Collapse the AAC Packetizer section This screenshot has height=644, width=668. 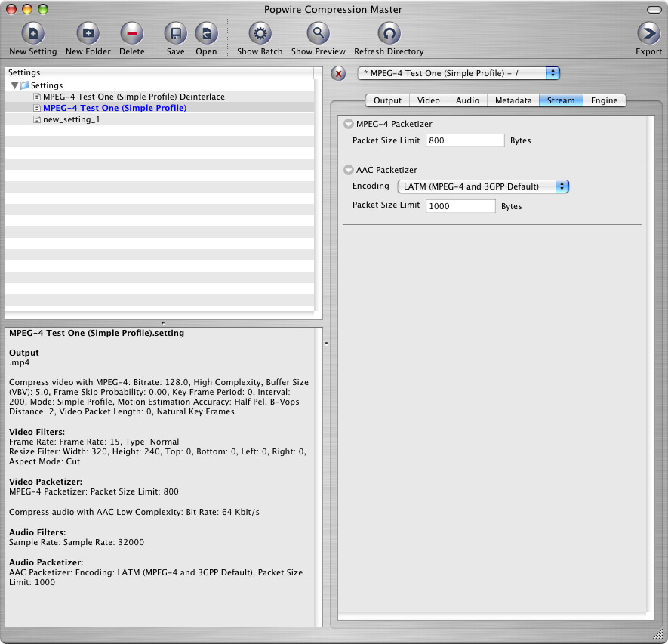[x=348, y=170]
